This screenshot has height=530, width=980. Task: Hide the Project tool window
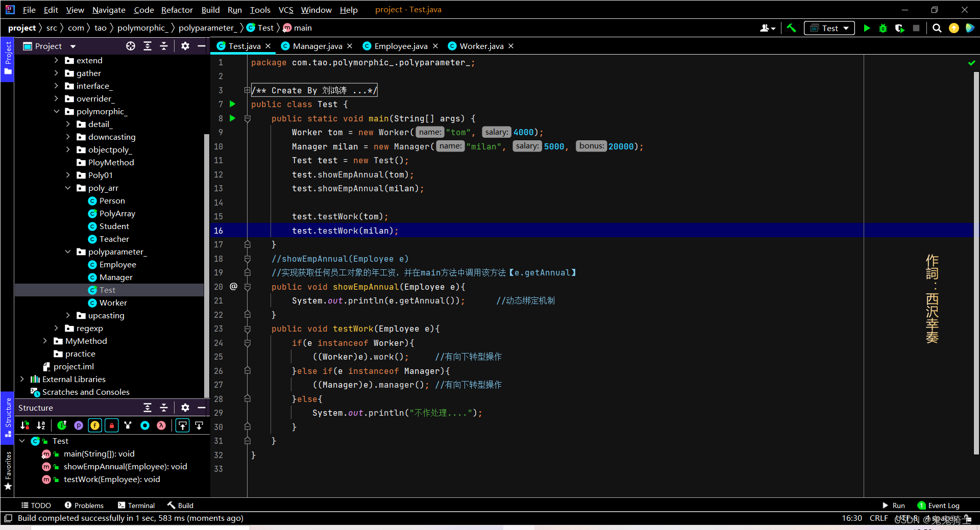click(202, 46)
